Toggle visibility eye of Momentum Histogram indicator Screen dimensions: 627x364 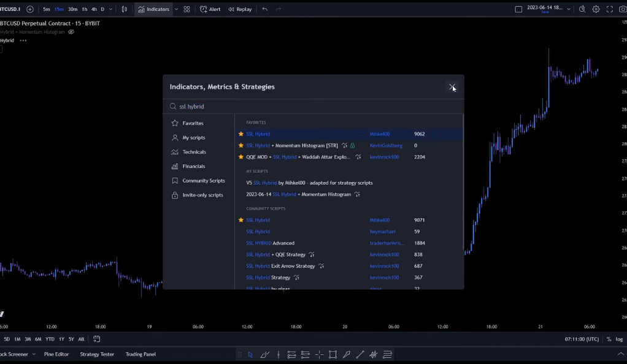[x=71, y=32]
